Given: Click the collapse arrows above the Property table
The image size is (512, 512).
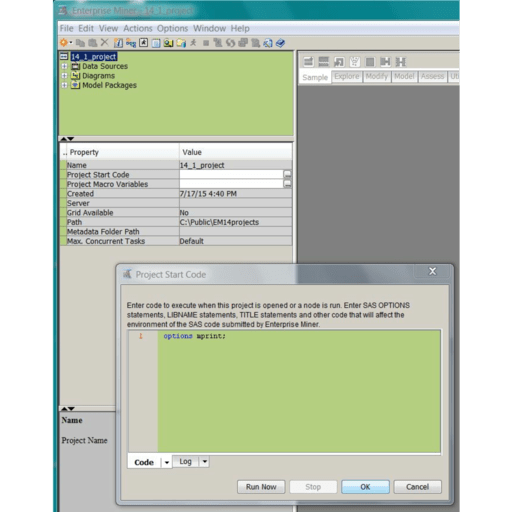Looking at the screenshot, I should point(67,138).
